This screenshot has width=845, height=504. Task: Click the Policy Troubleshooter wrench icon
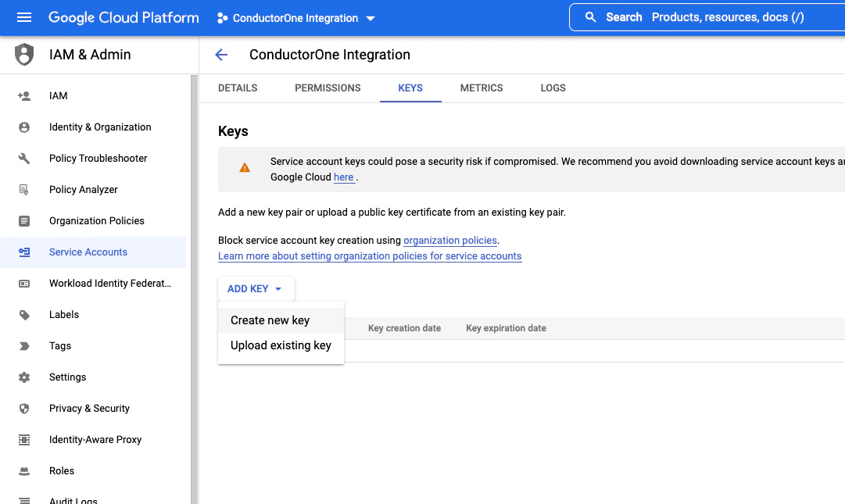click(24, 159)
